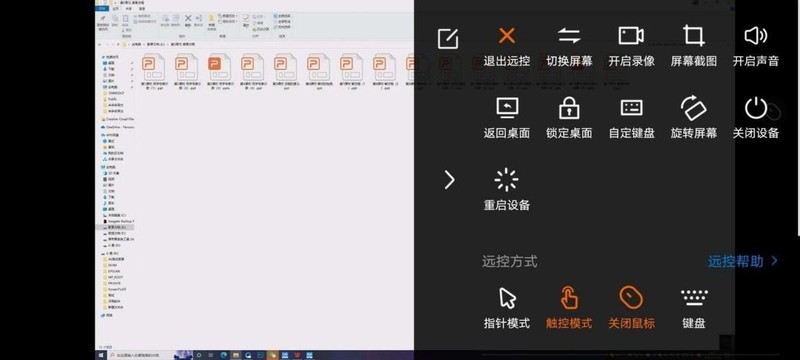Exit remote control with 退出远控
Viewport: 800px width, 360px height.
[x=507, y=47]
